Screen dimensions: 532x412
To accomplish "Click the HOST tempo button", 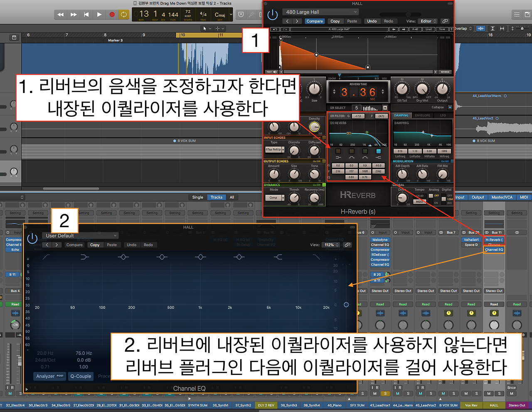I will [419, 202].
